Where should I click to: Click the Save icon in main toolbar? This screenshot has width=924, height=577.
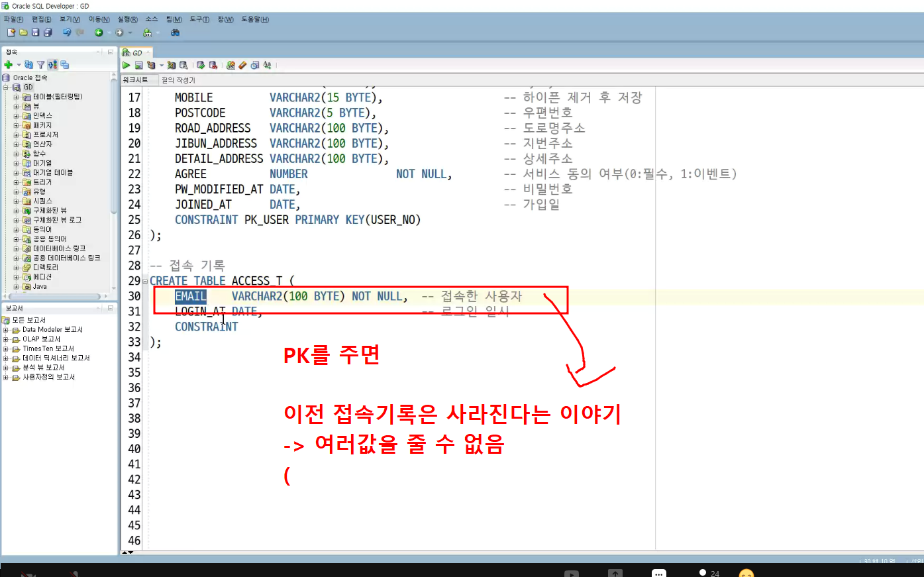(36, 32)
